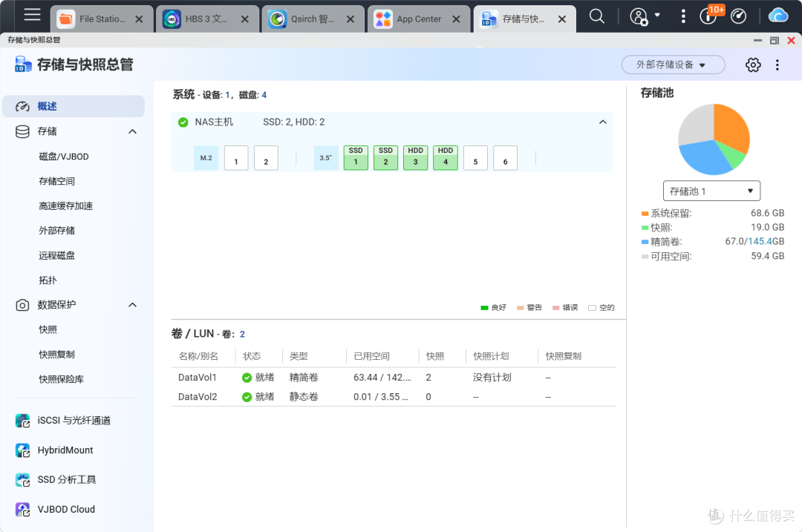The width and height of the screenshot is (802, 532).
Task: Close the HBS 3 tab
Action: point(245,19)
